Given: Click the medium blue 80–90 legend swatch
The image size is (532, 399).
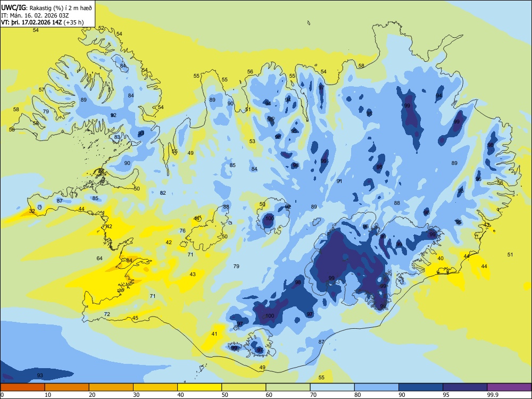Looking at the screenshot, I should pos(377,387).
